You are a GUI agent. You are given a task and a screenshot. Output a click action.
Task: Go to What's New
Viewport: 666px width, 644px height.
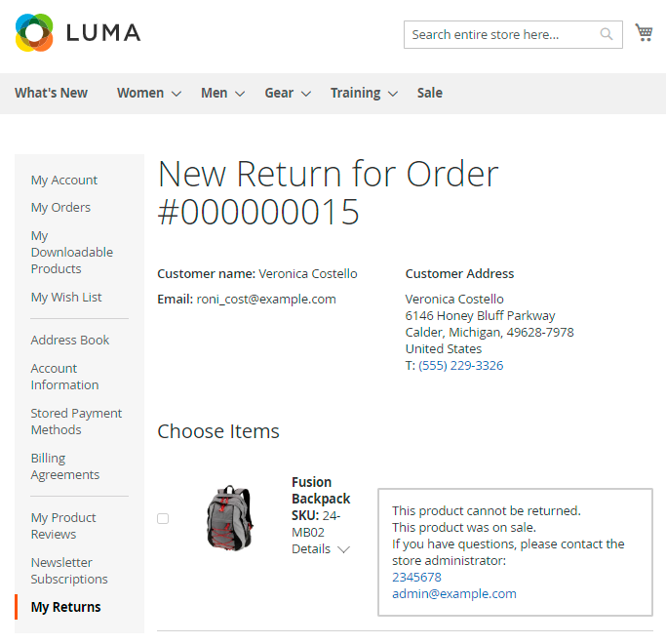(51, 94)
